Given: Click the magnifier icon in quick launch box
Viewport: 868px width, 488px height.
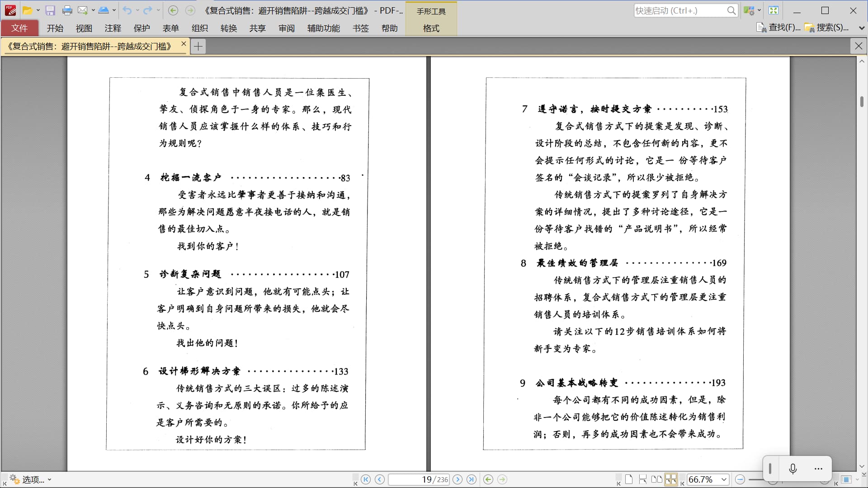Looking at the screenshot, I should 731,10.
